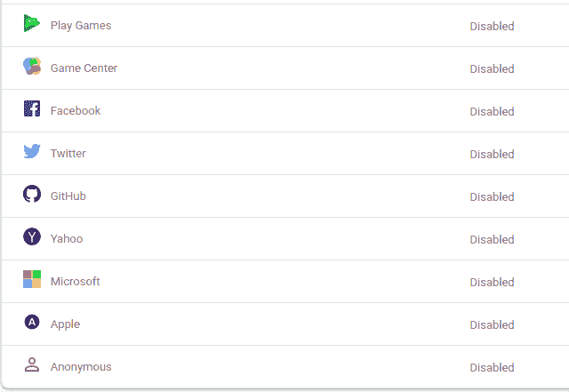This screenshot has height=392, width=569.
Task: Click the Disabled status for Apple
Action: 492,324
